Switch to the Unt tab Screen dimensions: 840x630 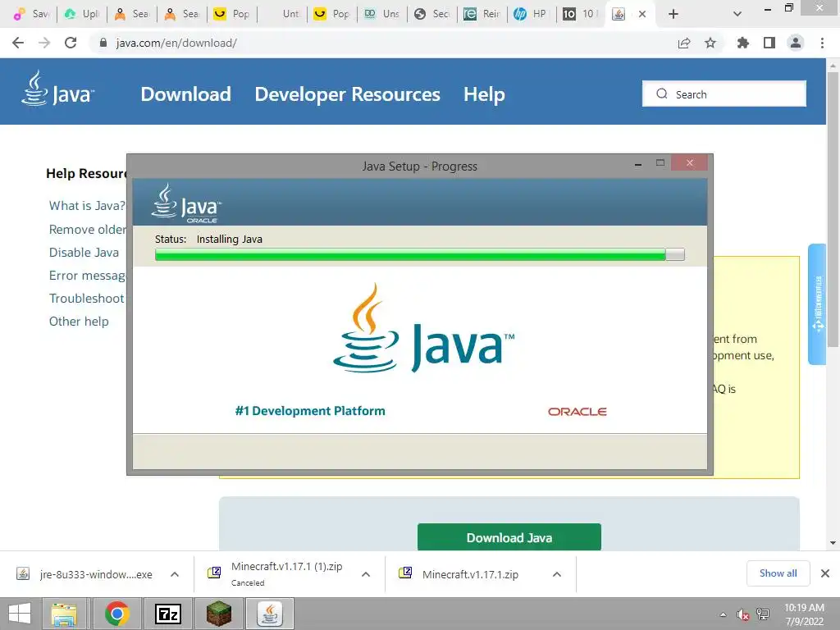click(x=283, y=14)
